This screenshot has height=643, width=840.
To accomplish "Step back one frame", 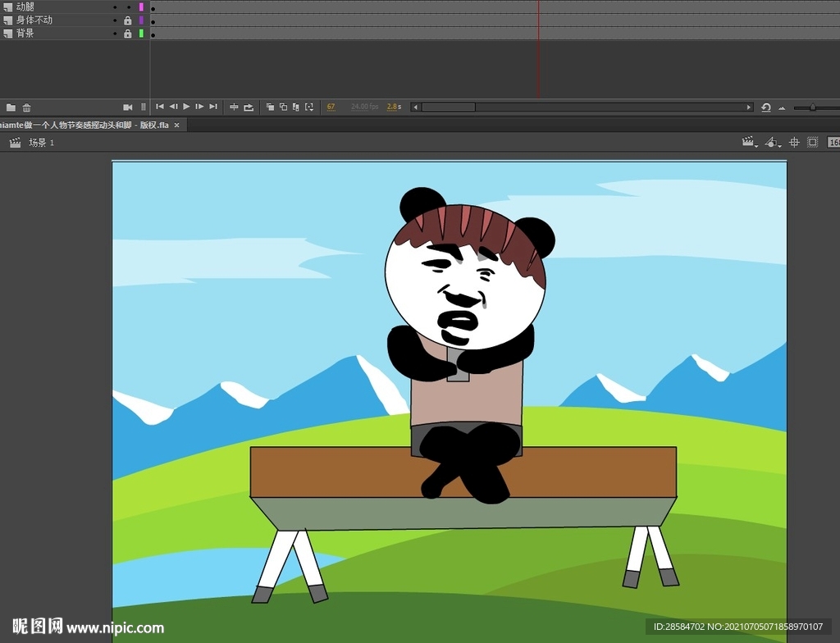I will [x=173, y=107].
